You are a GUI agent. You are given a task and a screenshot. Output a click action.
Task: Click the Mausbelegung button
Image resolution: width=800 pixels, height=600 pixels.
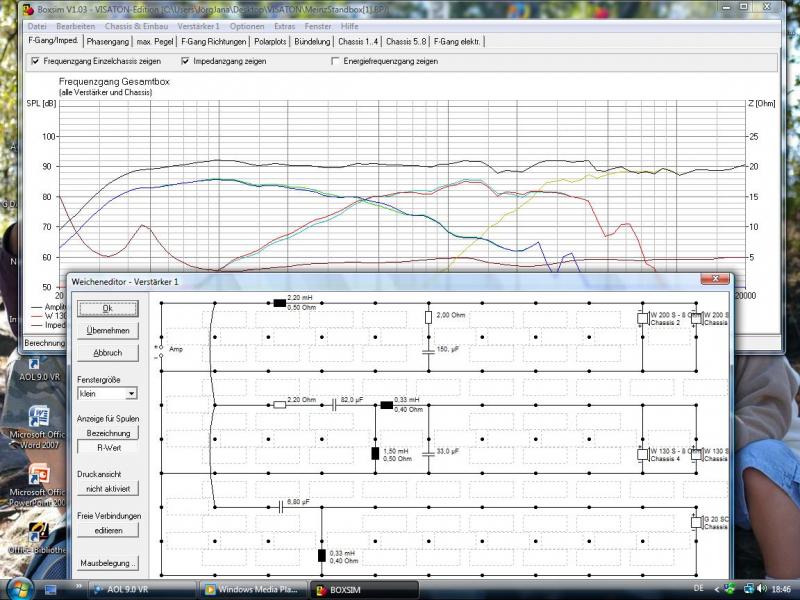(x=107, y=563)
